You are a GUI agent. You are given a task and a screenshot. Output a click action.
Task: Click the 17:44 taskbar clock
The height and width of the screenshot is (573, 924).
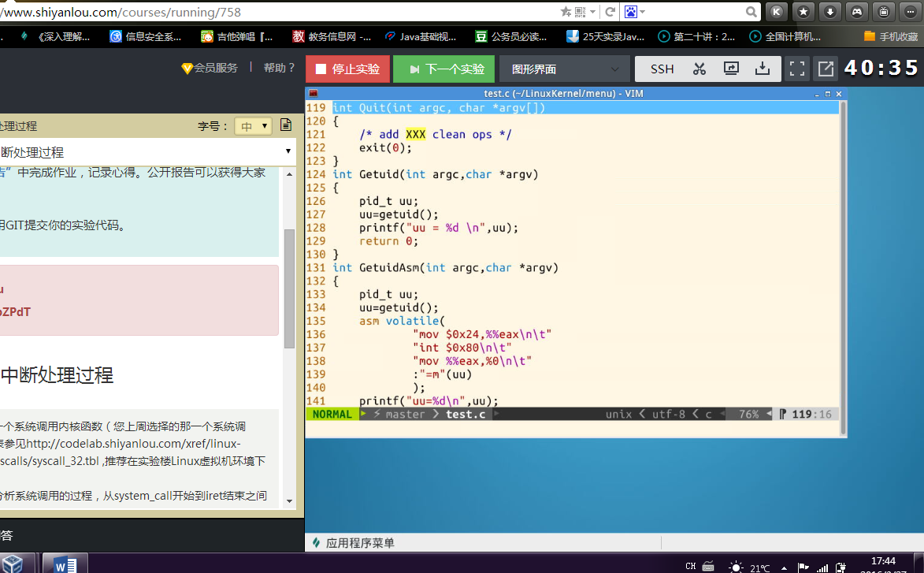pyautogui.click(x=883, y=561)
